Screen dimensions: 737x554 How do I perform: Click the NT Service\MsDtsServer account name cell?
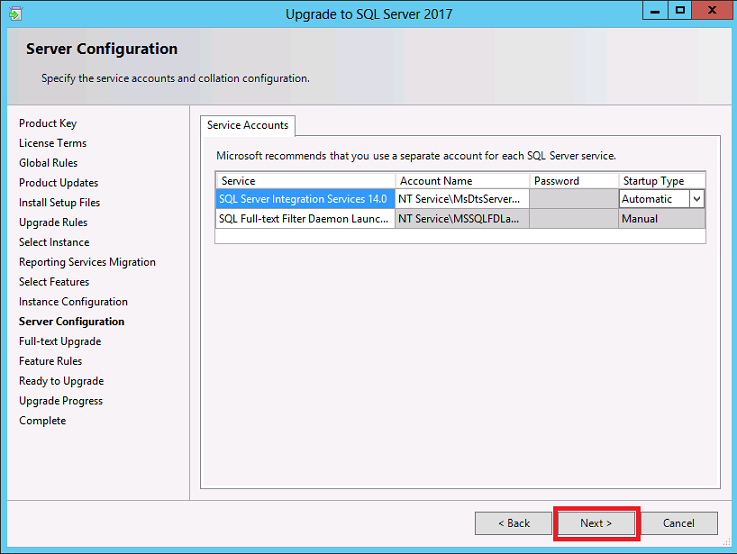tap(462, 199)
